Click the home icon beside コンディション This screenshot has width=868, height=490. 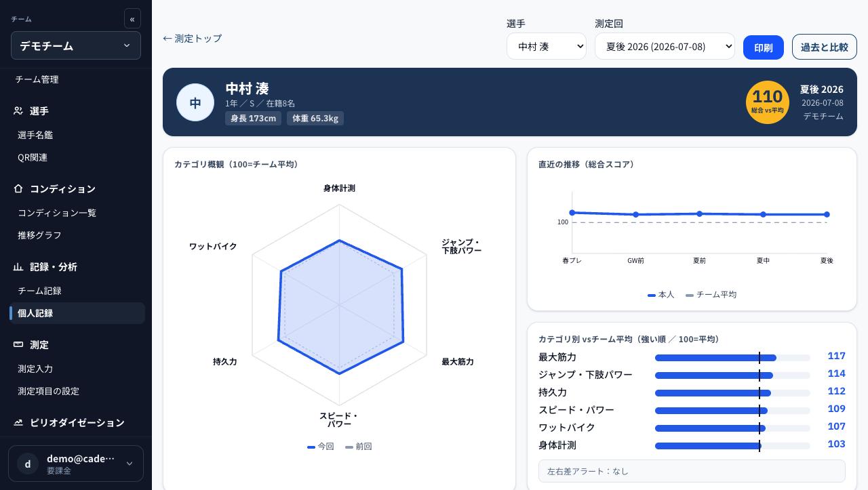coord(18,188)
